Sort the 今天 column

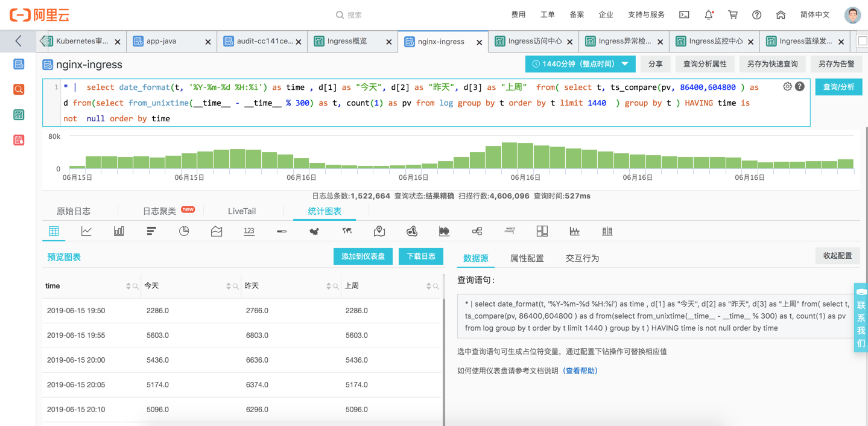click(x=229, y=286)
